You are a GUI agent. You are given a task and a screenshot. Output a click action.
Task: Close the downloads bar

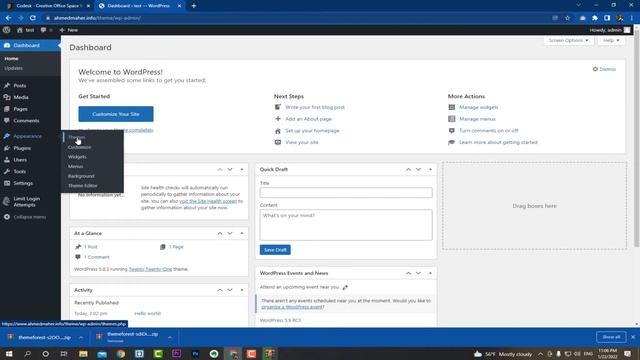pos(633,337)
